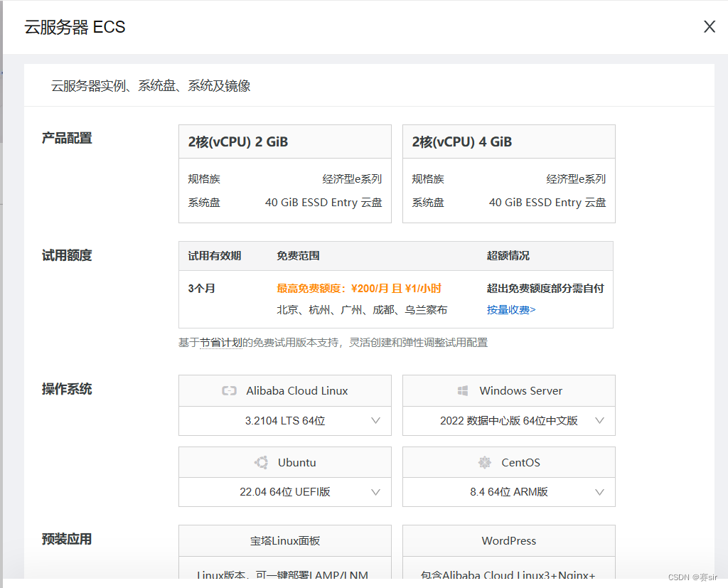
Task: Click the 试用额度 section label
Action: tap(67, 255)
